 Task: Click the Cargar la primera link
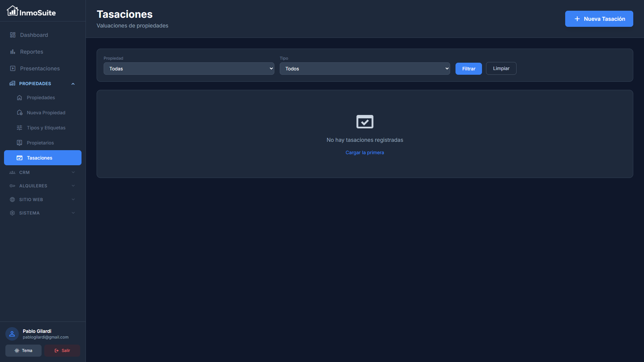point(365,153)
